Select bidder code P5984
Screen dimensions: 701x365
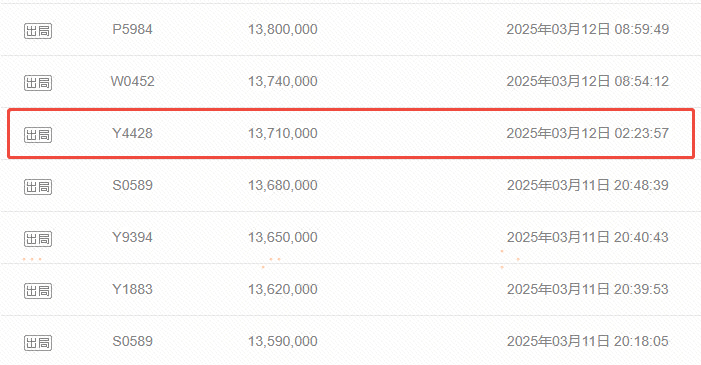pyautogui.click(x=132, y=30)
